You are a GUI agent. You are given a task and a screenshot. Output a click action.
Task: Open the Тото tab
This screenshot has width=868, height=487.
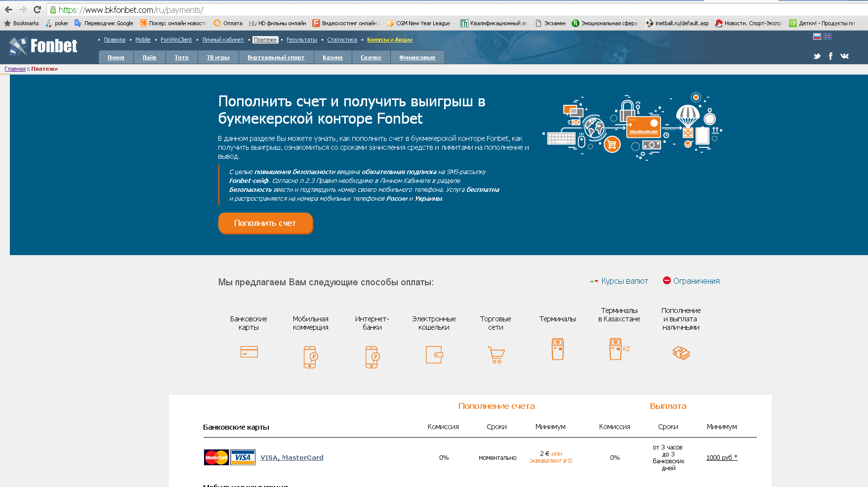181,57
